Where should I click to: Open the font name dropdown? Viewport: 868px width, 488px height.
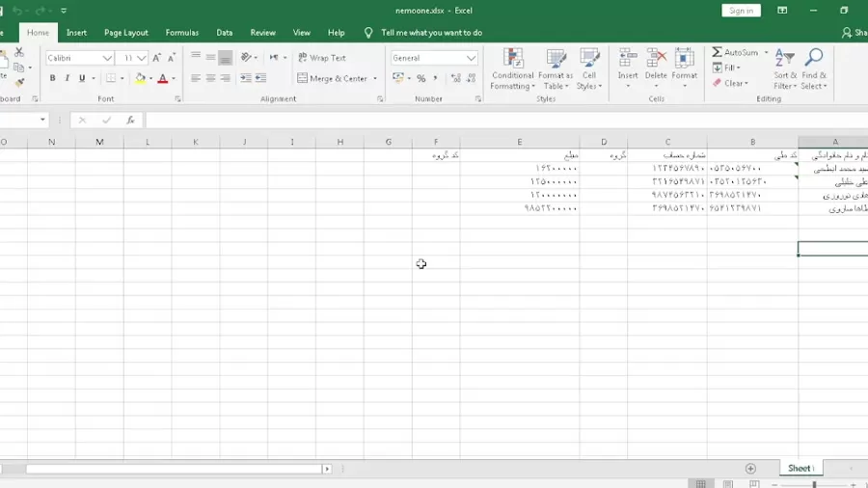(107, 58)
